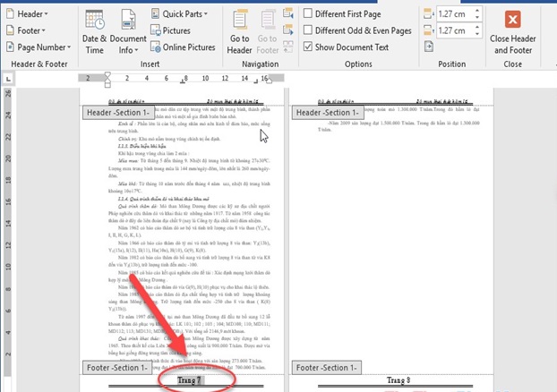Click the Footer -Section 1- tag on right page
Screen dimensions: 557x392
click(x=327, y=368)
